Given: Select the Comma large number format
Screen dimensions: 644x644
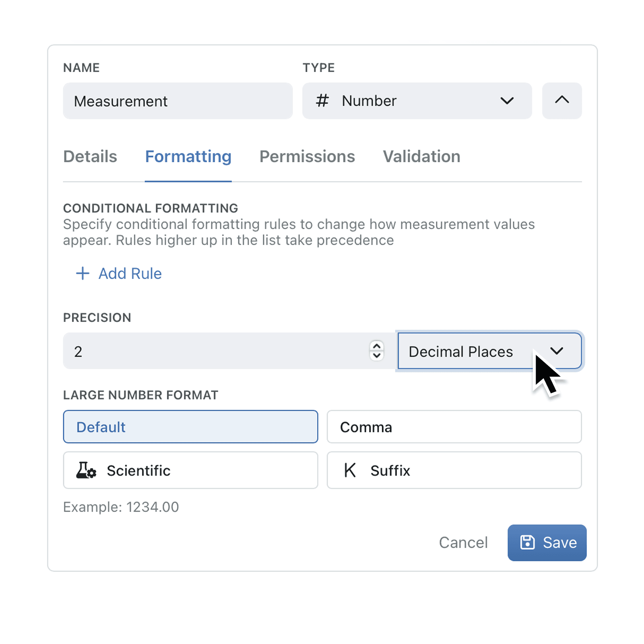Looking at the screenshot, I should coord(454,427).
